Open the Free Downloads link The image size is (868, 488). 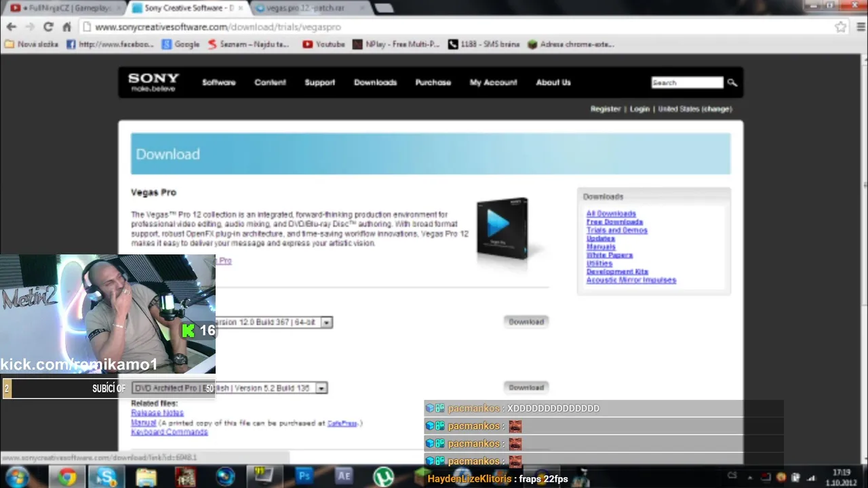[614, 222]
